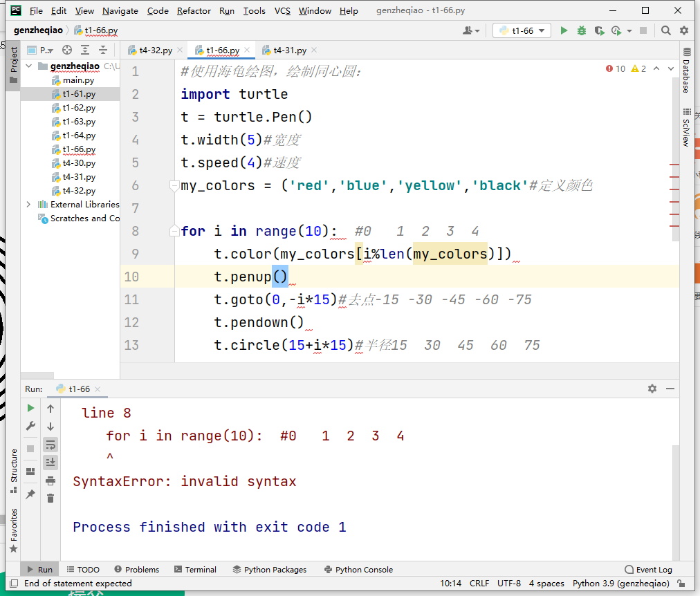
Task: Select t4-30.py in the project tree
Action: point(79,163)
